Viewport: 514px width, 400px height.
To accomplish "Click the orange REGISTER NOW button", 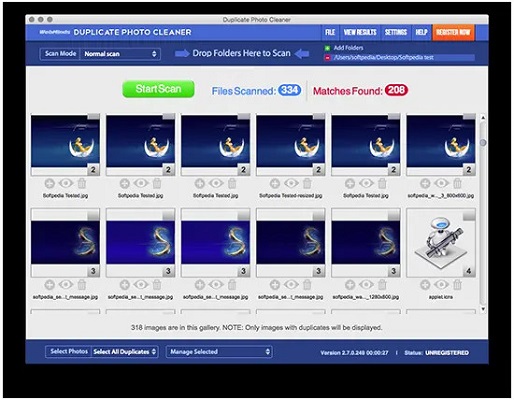I will (453, 32).
